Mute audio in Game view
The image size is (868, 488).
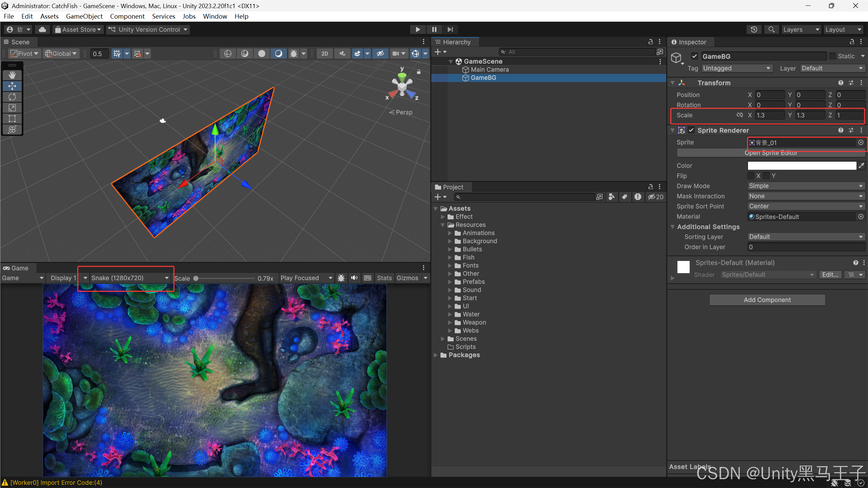tap(354, 278)
